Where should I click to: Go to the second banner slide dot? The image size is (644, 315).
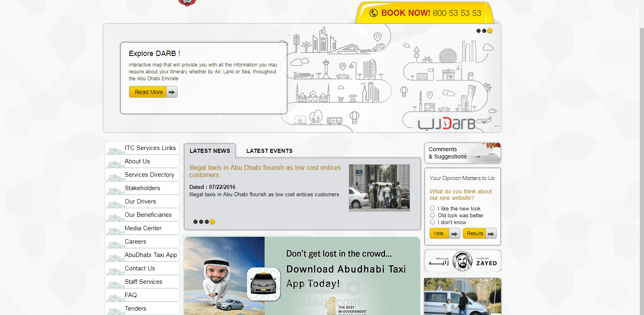(x=484, y=31)
